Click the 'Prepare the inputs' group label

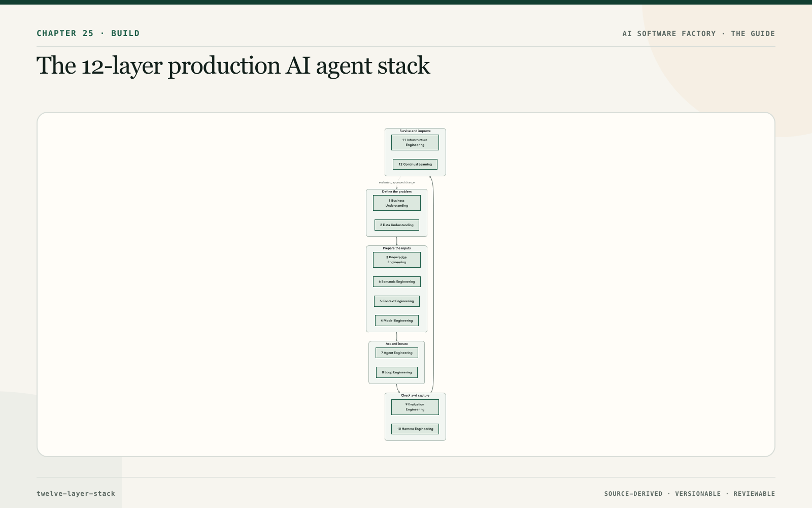point(396,248)
